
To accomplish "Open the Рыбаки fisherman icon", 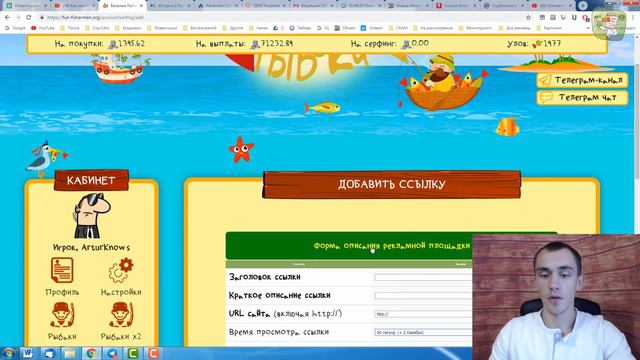I will (x=62, y=315).
